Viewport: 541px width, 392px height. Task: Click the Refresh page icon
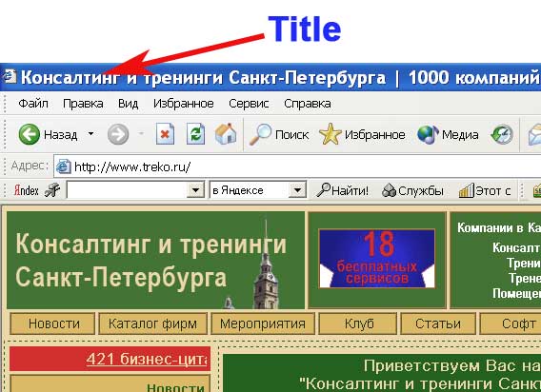[x=195, y=134]
